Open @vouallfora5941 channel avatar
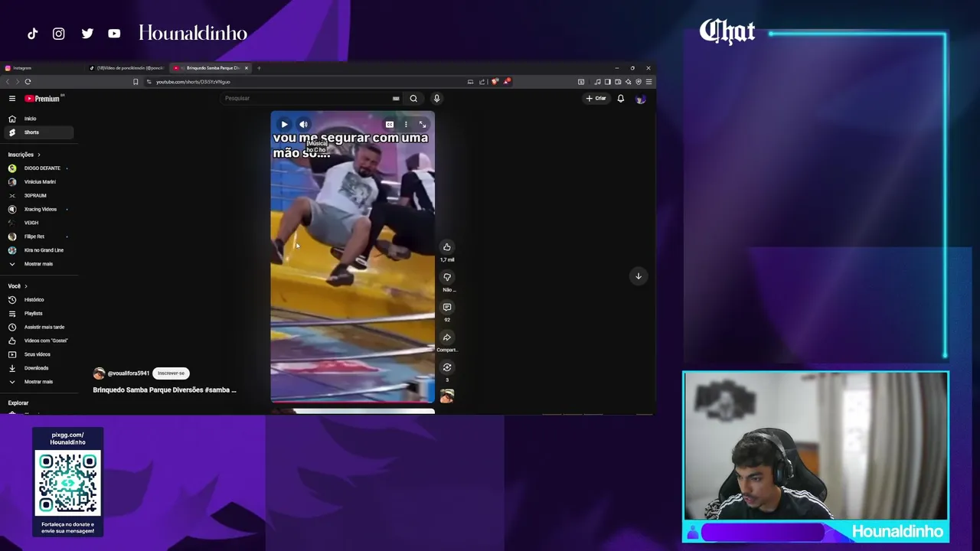The height and width of the screenshot is (551, 980). pyautogui.click(x=99, y=373)
